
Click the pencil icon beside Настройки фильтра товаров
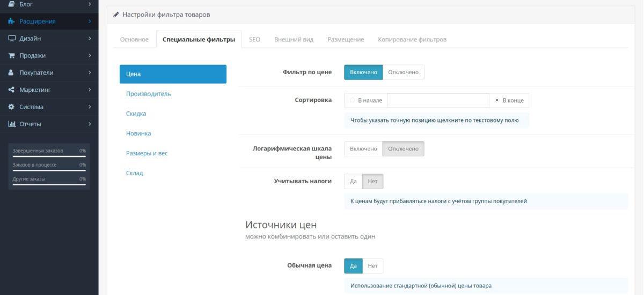click(x=116, y=15)
